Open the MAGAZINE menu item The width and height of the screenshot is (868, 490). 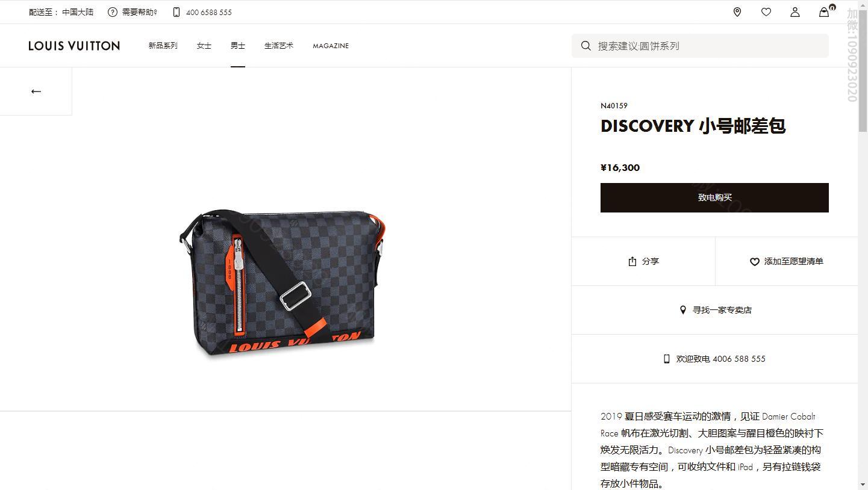331,46
